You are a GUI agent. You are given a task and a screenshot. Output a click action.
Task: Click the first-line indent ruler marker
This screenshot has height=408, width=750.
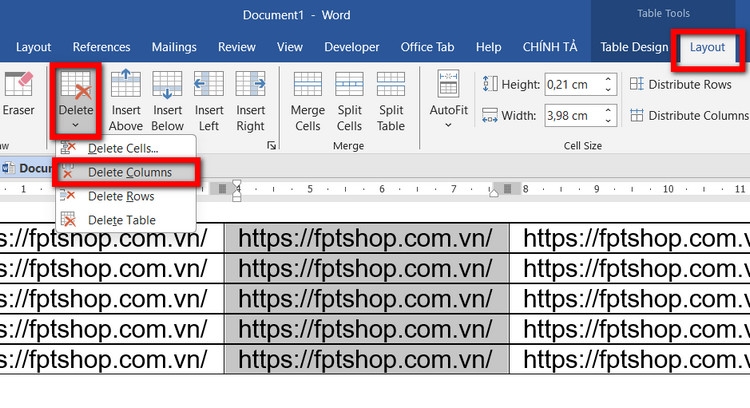(x=236, y=184)
